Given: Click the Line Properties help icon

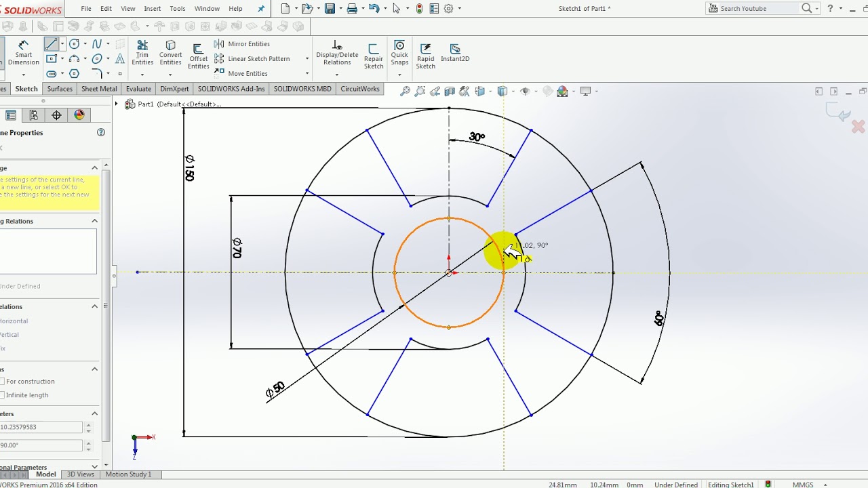Looking at the screenshot, I should click(x=101, y=133).
